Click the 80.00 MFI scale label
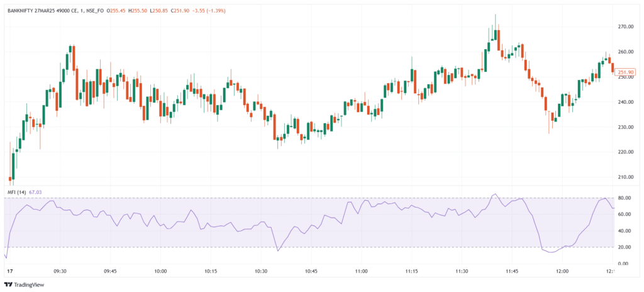This screenshot has height=292, width=644. (x=626, y=198)
